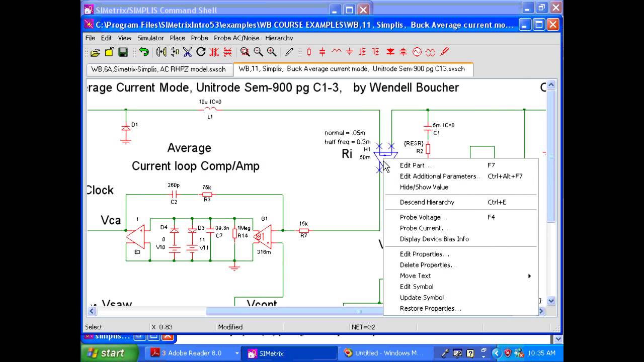Choose Delete Properties in context menu

pyautogui.click(x=461, y=265)
